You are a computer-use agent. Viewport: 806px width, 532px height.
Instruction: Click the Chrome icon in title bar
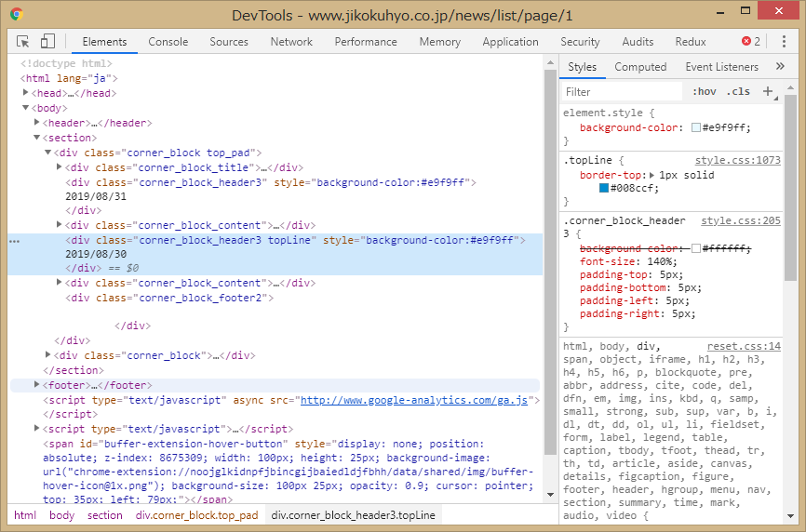point(17,15)
